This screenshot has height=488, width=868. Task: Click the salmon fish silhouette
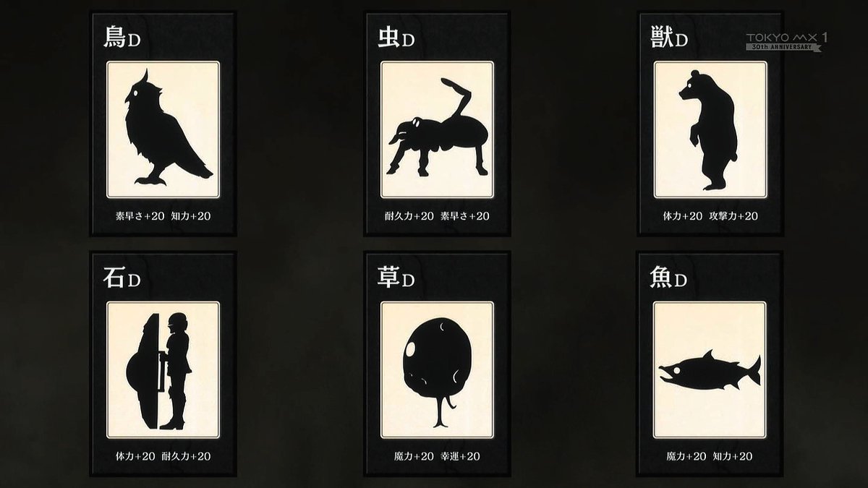point(709,372)
